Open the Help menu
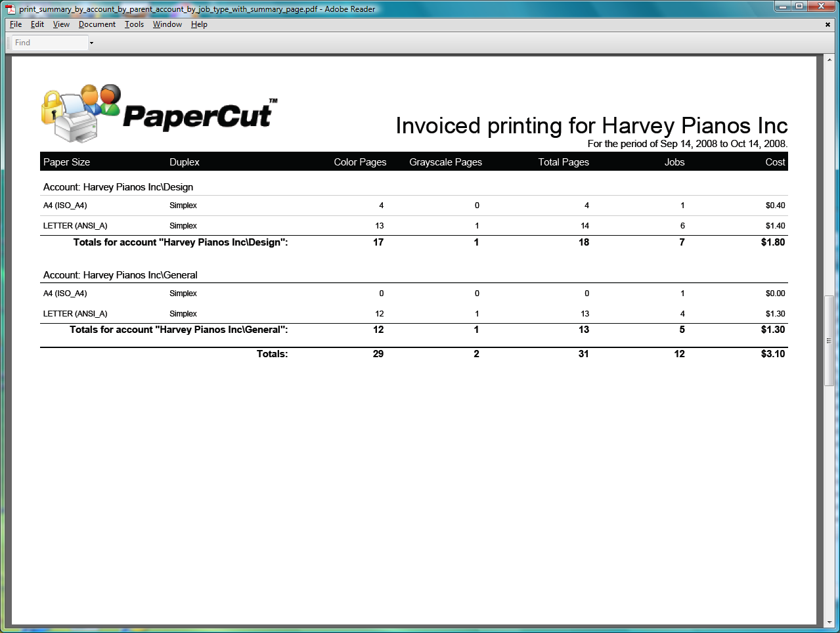Viewport: 840px width, 633px height. (x=199, y=24)
